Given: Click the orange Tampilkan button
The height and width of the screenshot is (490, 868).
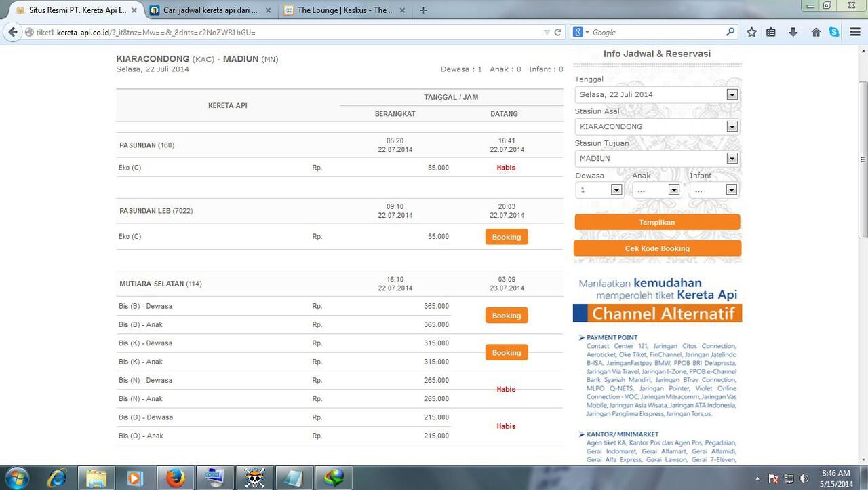Looking at the screenshot, I should (x=656, y=222).
